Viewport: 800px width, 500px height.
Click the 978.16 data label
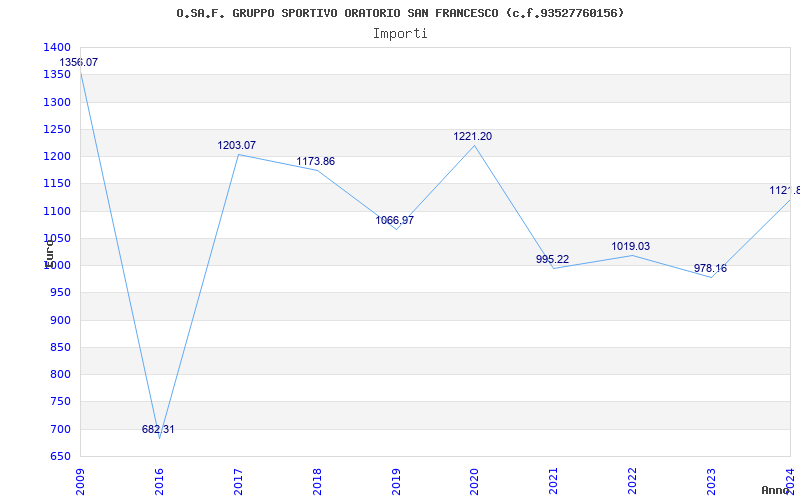[710, 268]
